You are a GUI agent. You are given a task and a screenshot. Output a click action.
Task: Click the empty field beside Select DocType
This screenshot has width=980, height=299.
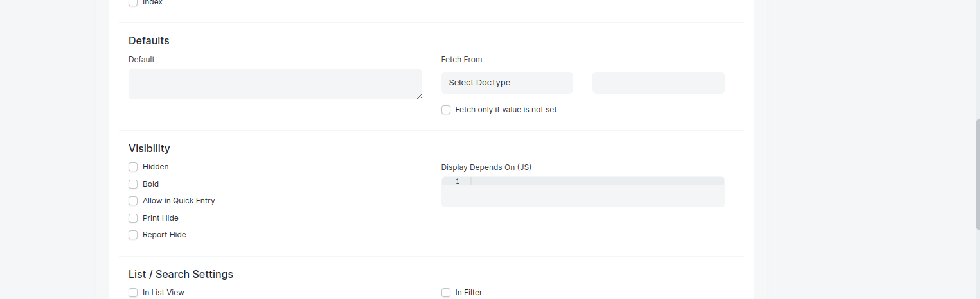[x=659, y=83]
